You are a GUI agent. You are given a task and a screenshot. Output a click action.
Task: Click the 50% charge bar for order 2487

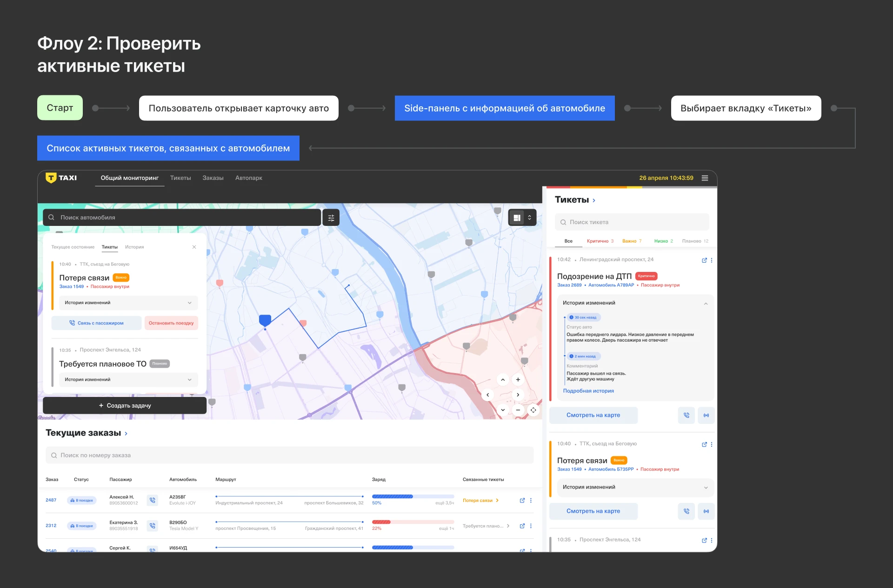413,496
